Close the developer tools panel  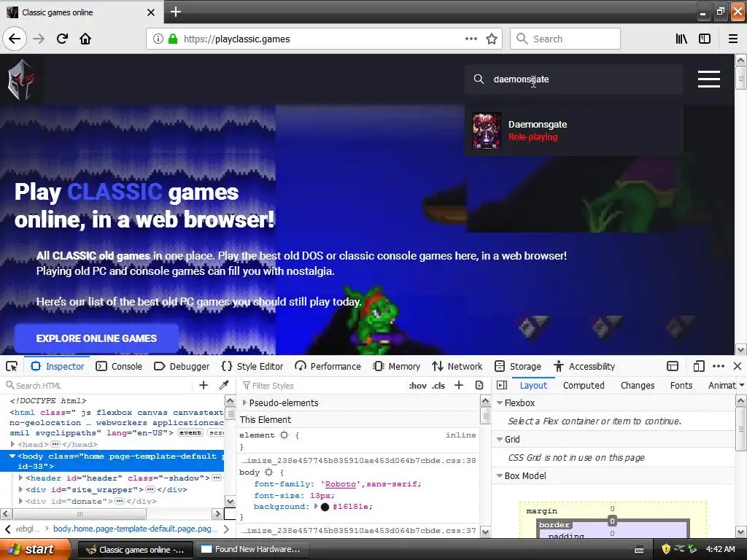click(738, 366)
